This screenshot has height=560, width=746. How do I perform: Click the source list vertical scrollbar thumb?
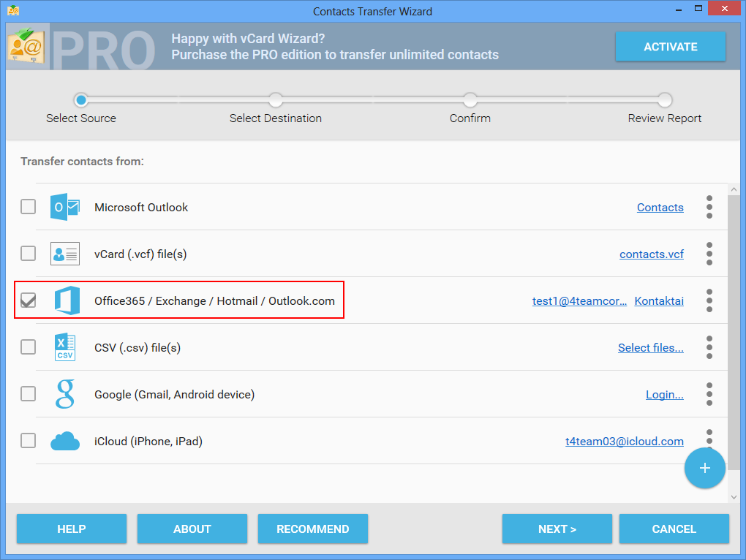click(734, 333)
